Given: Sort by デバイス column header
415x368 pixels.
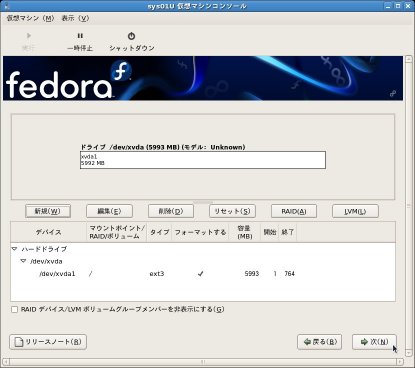Looking at the screenshot, I should [x=48, y=232].
